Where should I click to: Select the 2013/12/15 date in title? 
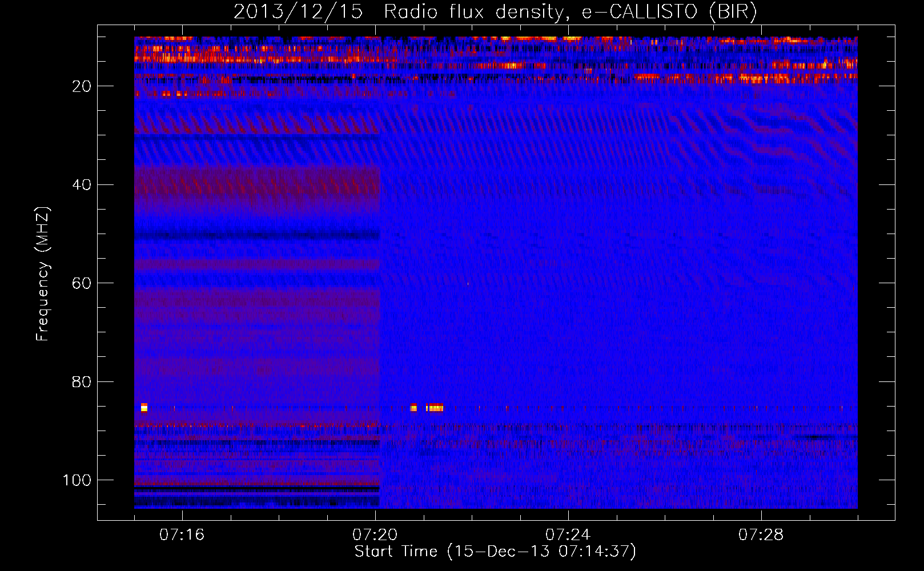(298, 12)
